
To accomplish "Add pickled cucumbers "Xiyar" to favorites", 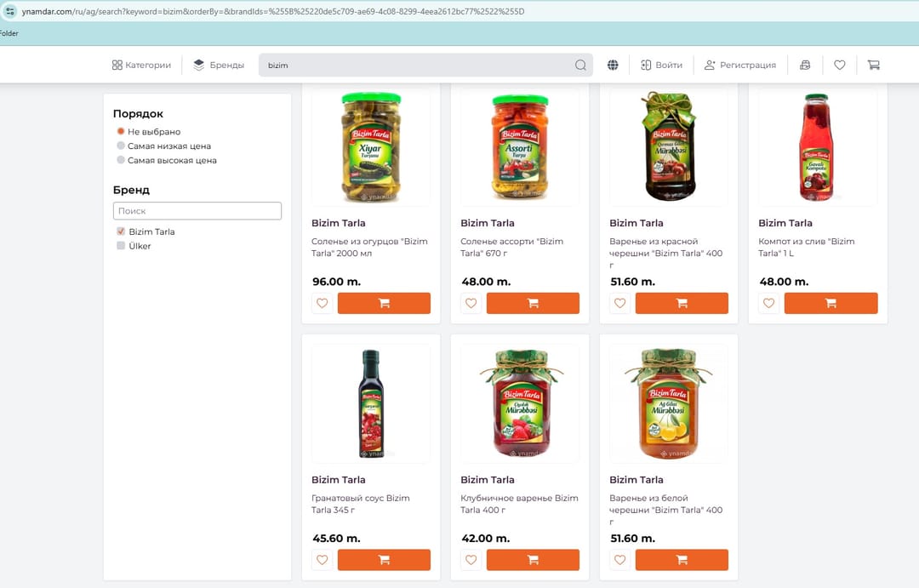I will coord(322,303).
